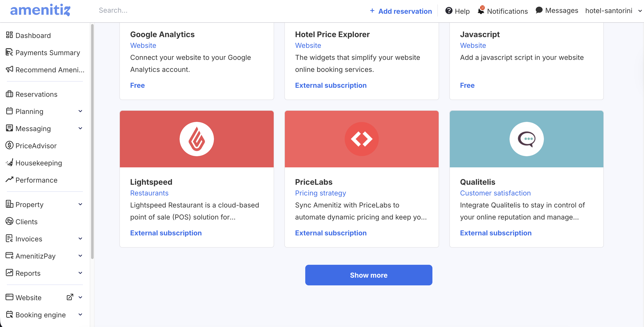644x327 pixels.
Task: Click the Qualitelis chat bubble logo
Action: pos(526,139)
